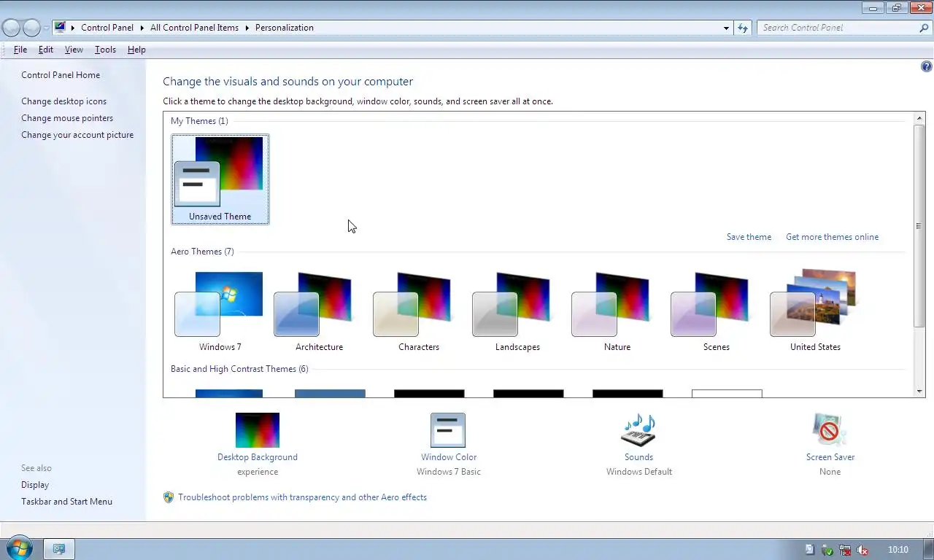Click the Save theme link
This screenshot has height=560, width=934.
749,237
